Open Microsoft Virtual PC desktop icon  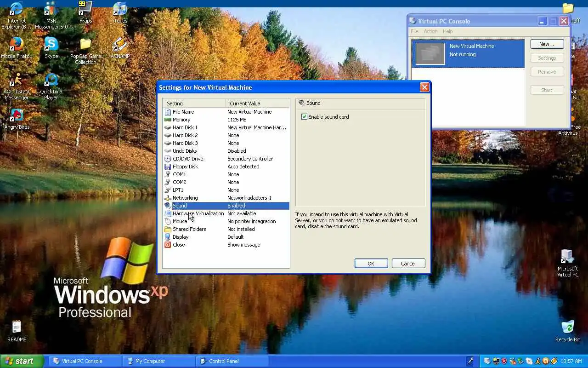click(x=568, y=263)
